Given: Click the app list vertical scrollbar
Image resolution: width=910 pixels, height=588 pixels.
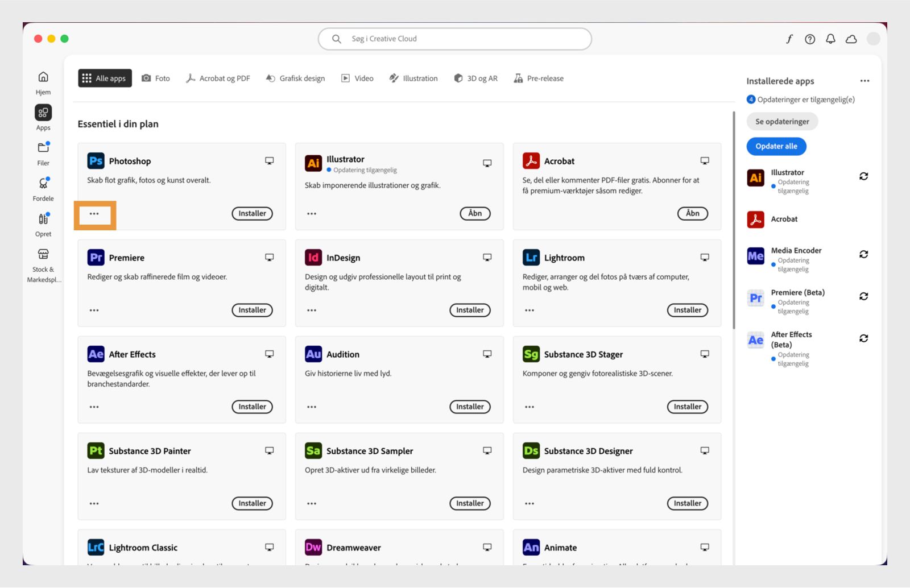Looking at the screenshot, I should (x=734, y=221).
